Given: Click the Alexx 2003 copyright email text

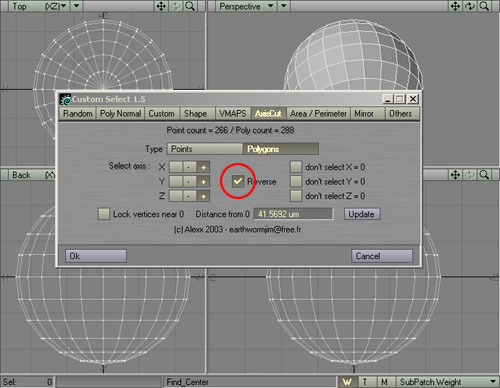Looking at the screenshot, I should pyautogui.click(x=237, y=230).
